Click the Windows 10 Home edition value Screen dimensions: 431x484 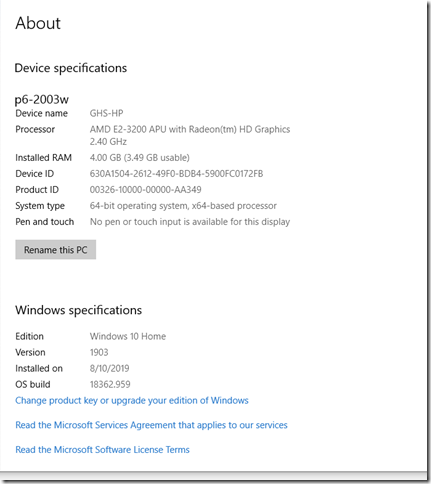click(x=128, y=336)
